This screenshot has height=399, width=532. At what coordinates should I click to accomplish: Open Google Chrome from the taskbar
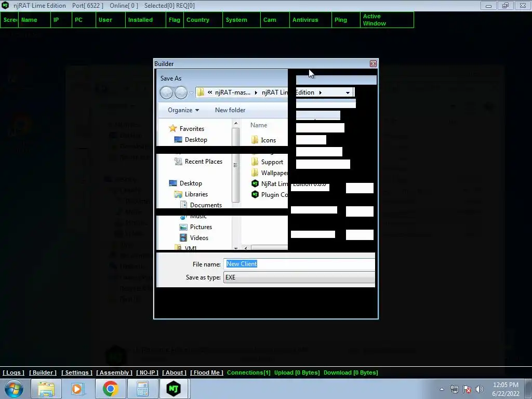110,389
